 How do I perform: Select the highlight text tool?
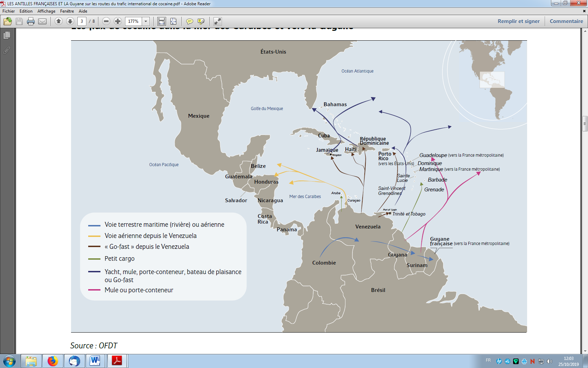click(201, 21)
